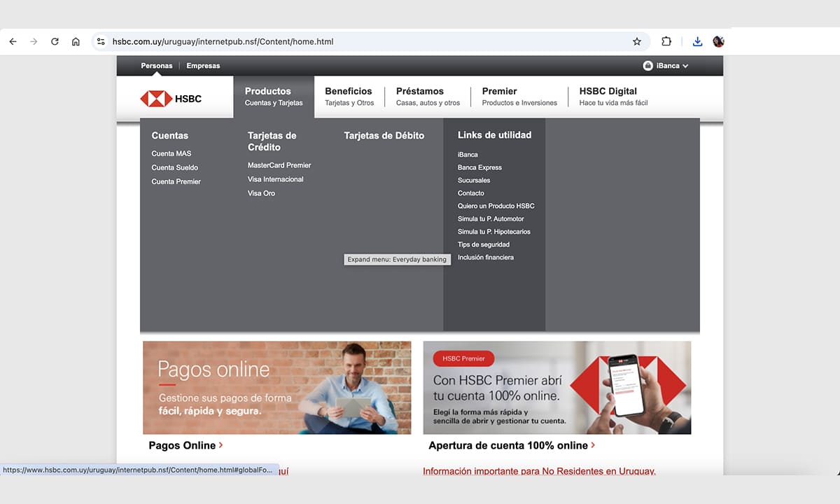Click Tarjetas de Débito heading
This screenshot has width=840, height=504.
pyautogui.click(x=384, y=136)
